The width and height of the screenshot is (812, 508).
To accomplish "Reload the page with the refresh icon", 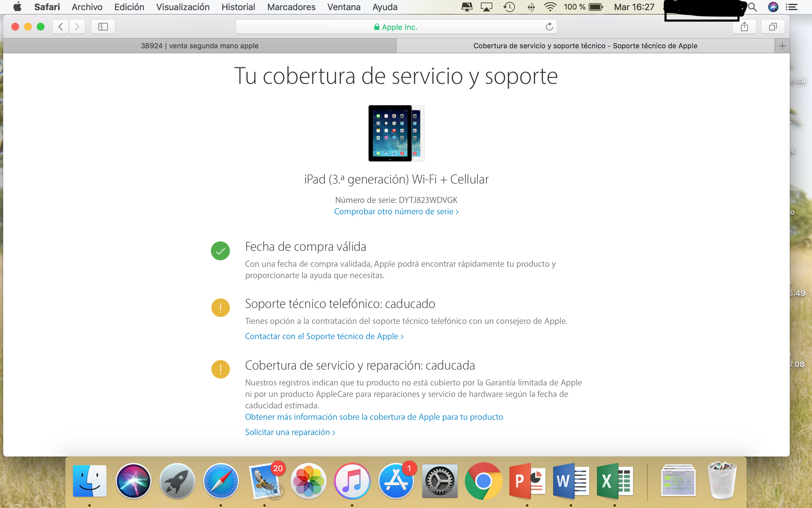I will coord(549,27).
